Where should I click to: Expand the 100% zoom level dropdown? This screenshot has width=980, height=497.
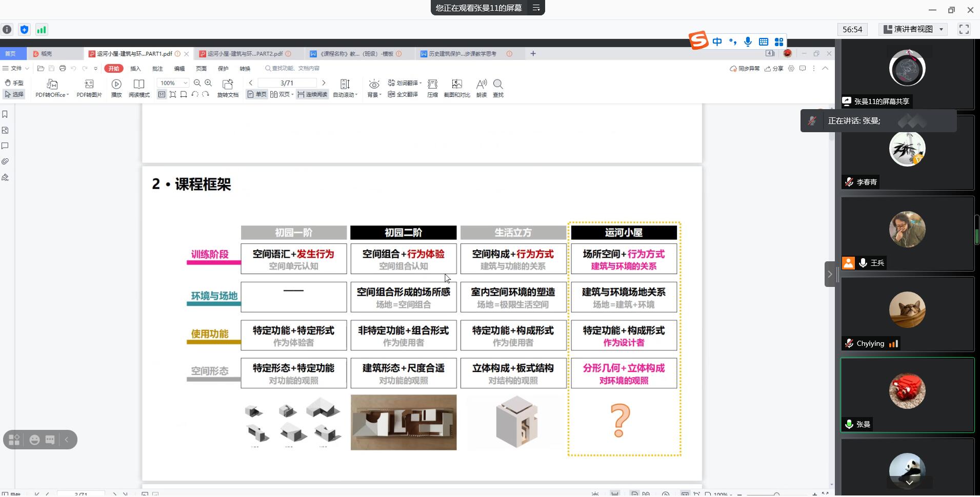click(x=185, y=83)
